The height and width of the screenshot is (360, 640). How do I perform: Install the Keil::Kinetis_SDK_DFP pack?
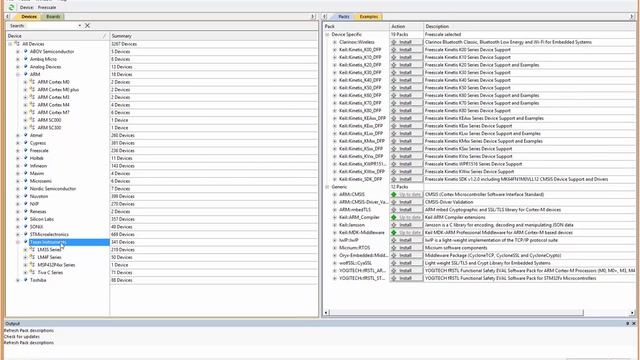[x=406, y=179]
